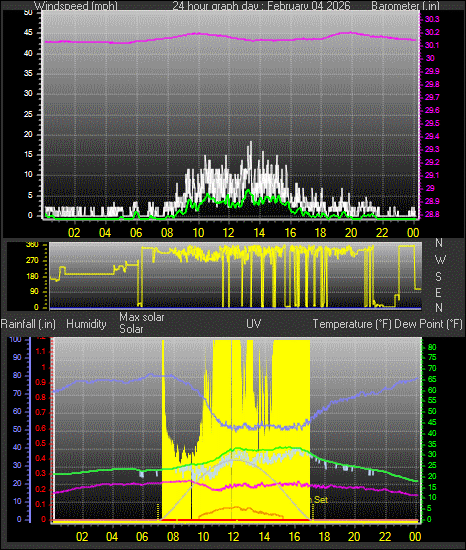
Task: Select the 35 label on the windspeed axis
Action: coord(28,73)
